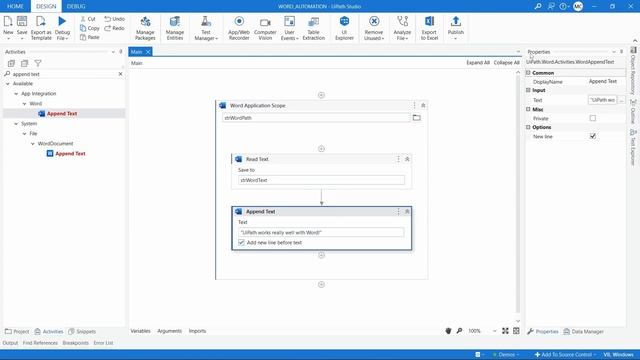Open Read Text options menu

(x=398, y=159)
